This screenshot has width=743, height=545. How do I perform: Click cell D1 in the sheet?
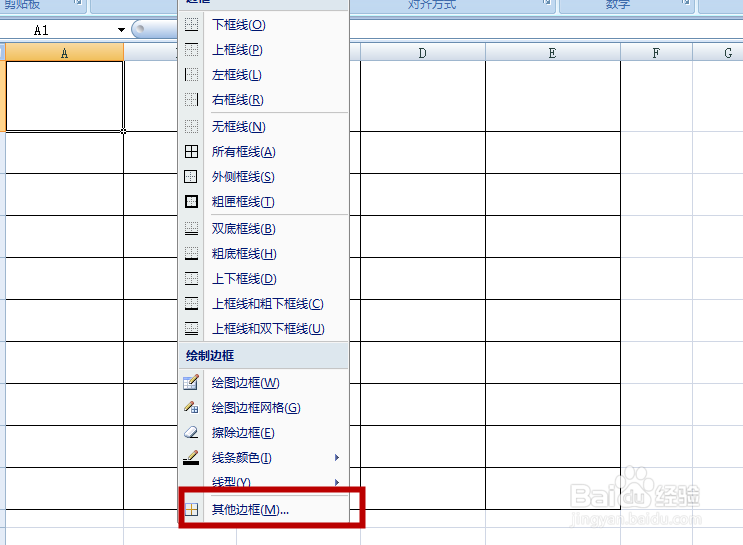coord(423,96)
